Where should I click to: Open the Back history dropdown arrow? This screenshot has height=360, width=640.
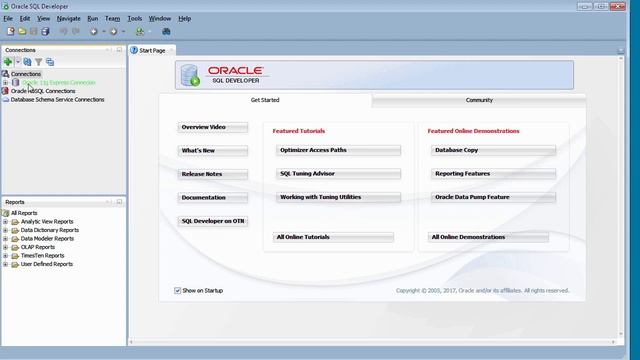pyautogui.click(x=104, y=31)
